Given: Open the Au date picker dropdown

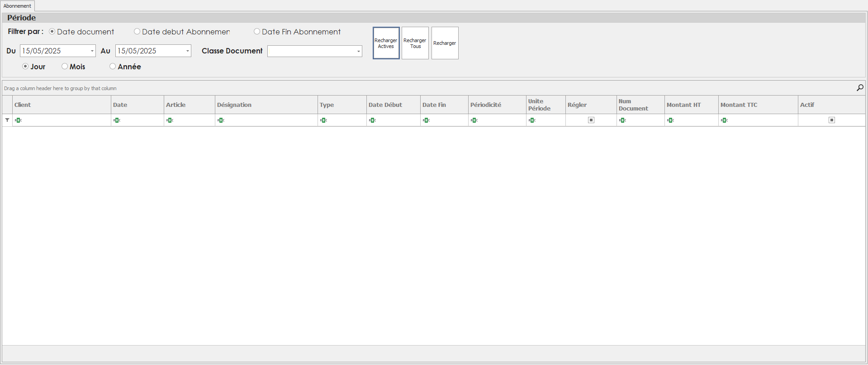Looking at the screenshot, I should point(187,51).
